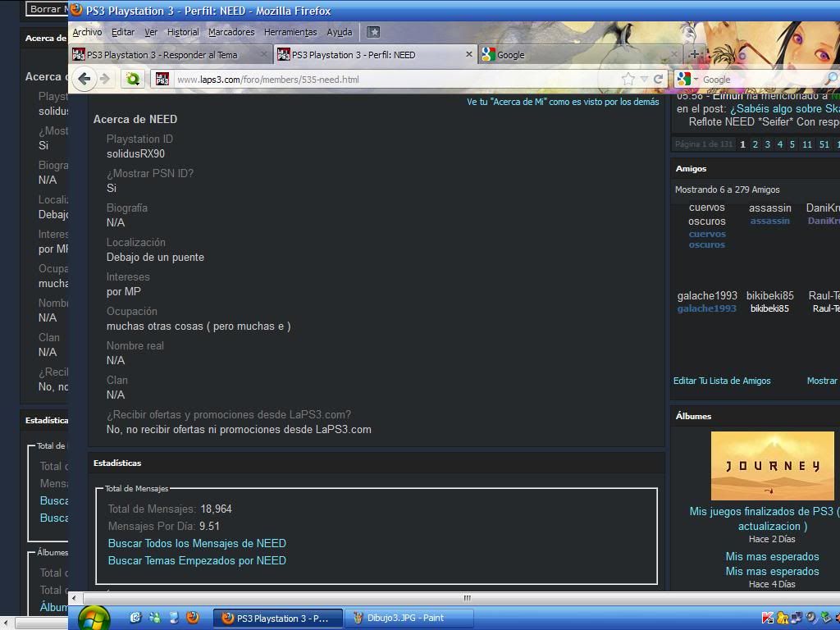Viewport: 840px width, 630px height.
Task: Open the URL history dropdown arrow
Action: pos(644,80)
